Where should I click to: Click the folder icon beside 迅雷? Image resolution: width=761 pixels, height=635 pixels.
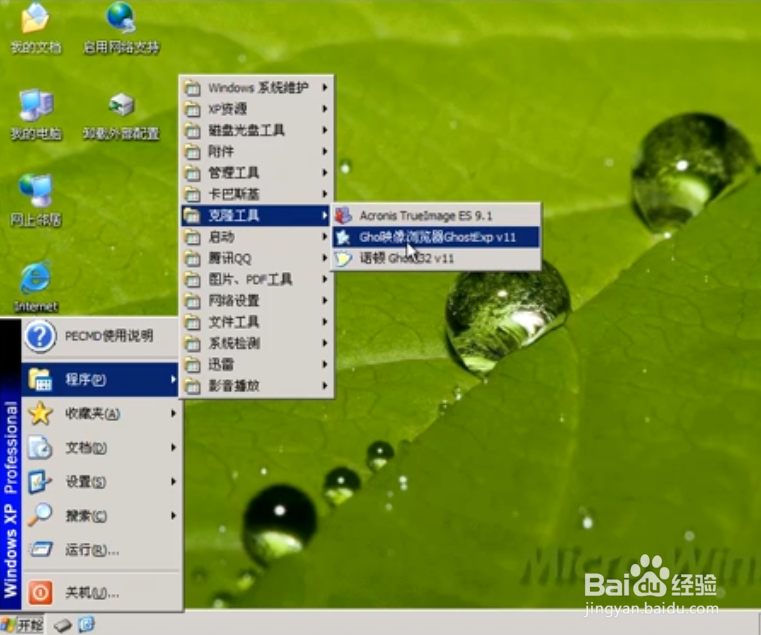(x=192, y=365)
